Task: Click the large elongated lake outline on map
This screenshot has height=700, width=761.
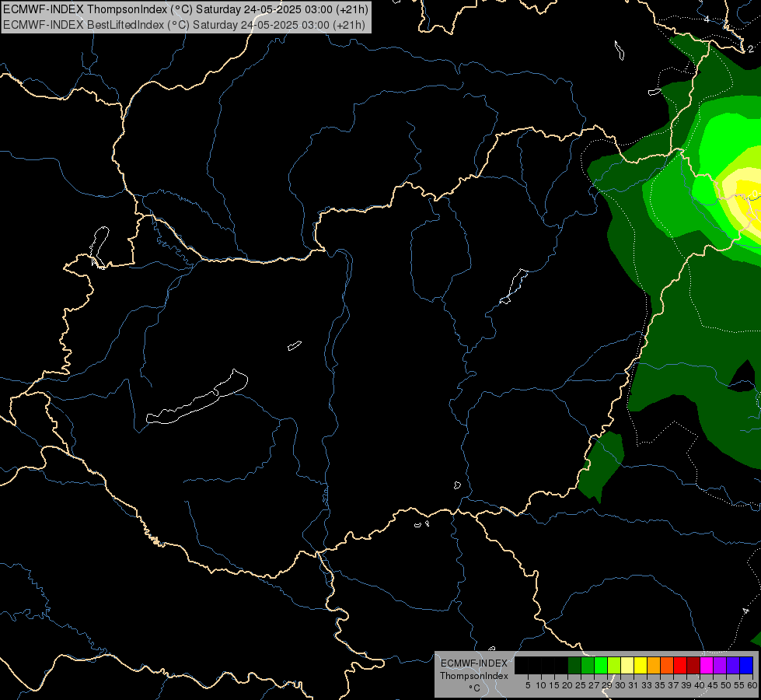Action: (197, 398)
